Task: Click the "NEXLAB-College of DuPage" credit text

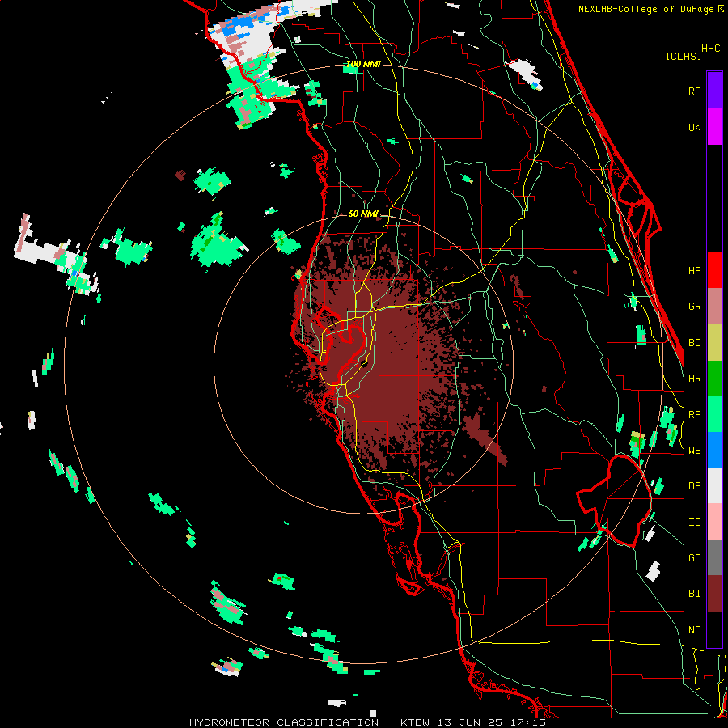Action: coord(646,9)
